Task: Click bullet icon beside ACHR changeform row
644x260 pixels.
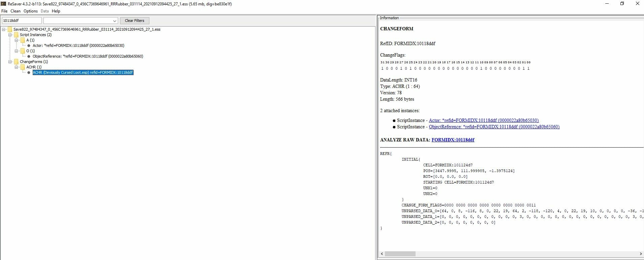Action: coord(29,72)
